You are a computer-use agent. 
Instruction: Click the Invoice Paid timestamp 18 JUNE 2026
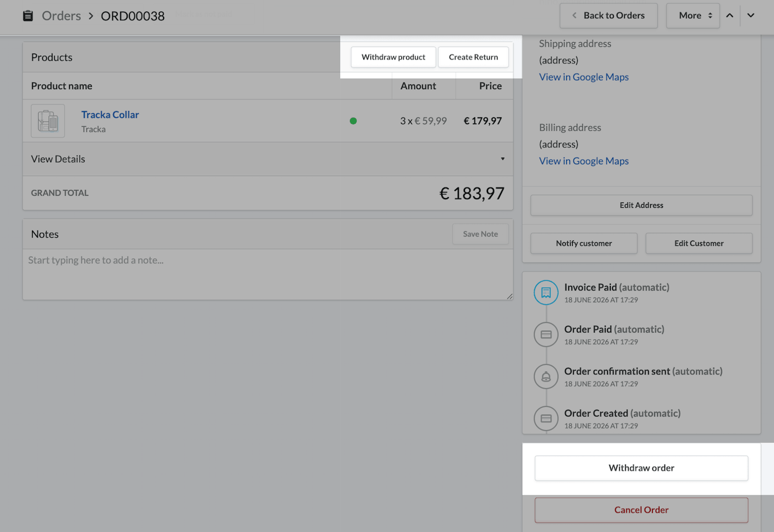tap(601, 300)
